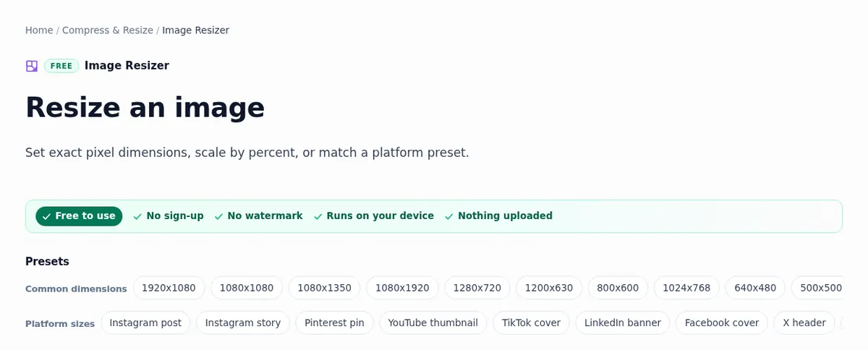Open the Home breadcrumb link
Image resolution: width=868 pixels, height=350 pixels.
point(39,30)
